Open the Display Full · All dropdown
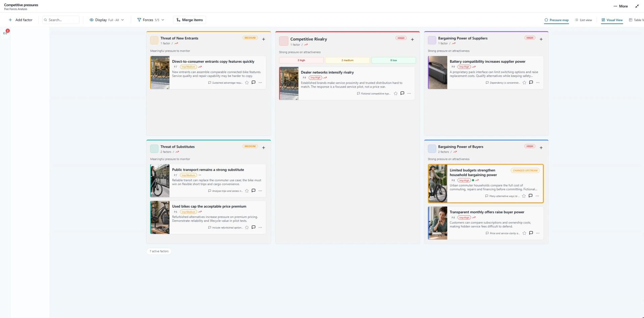This screenshot has height=318, width=644. point(107,20)
